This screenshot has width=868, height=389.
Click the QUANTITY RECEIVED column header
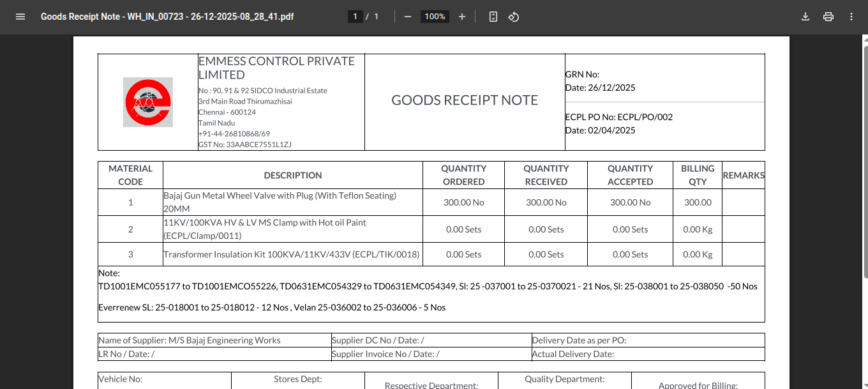click(546, 175)
